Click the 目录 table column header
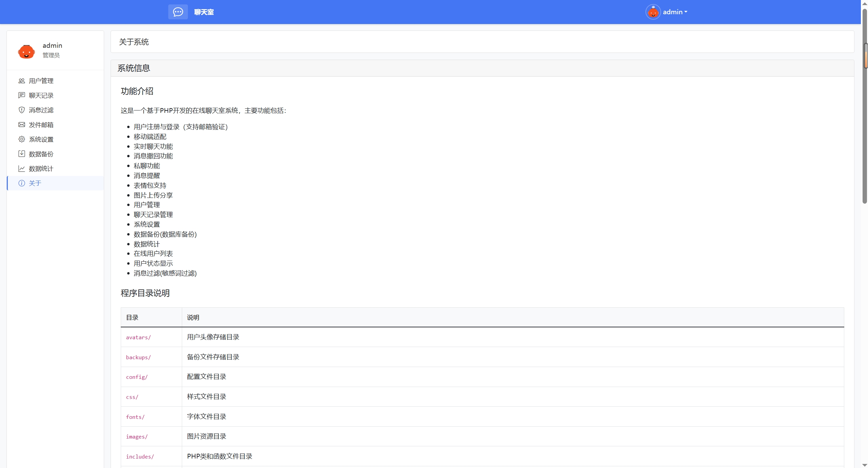 pos(132,318)
